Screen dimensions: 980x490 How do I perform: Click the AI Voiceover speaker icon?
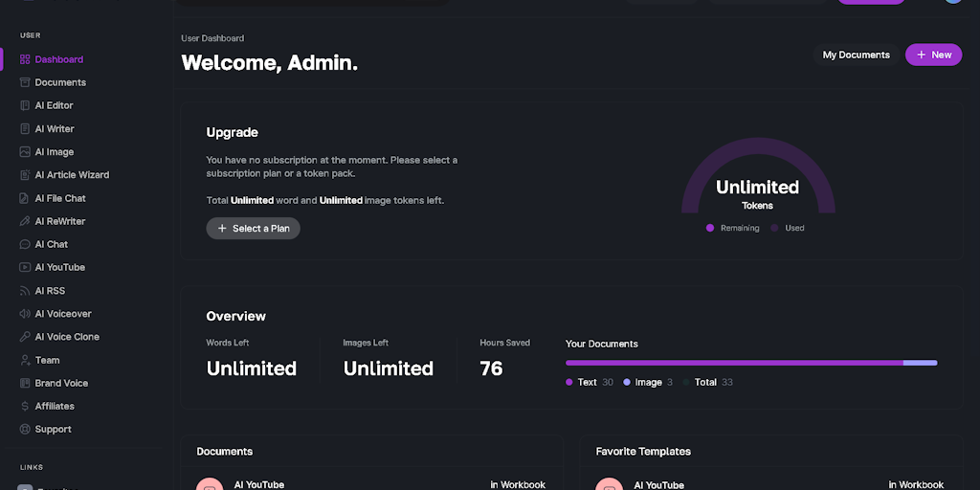pyautogui.click(x=26, y=314)
